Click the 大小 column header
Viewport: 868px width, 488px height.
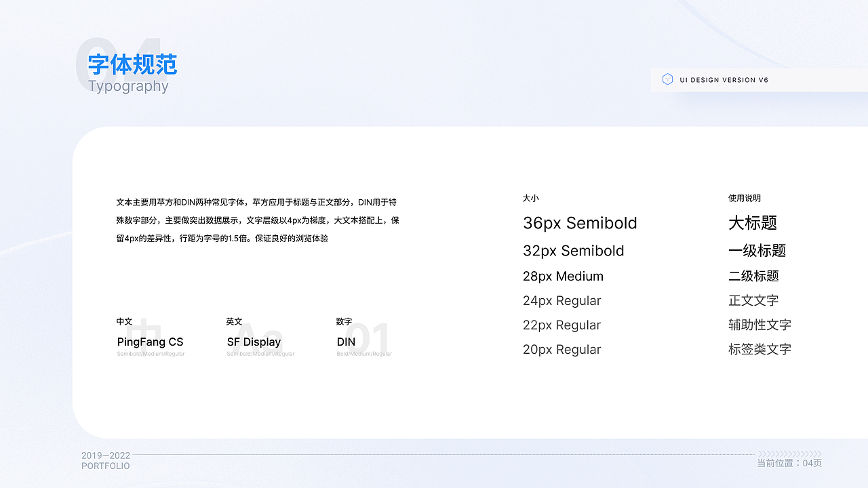tap(531, 198)
